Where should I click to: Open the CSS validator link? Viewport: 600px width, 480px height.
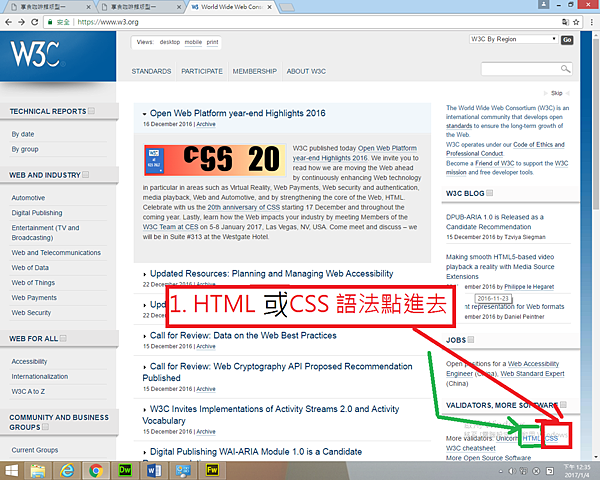(551, 438)
